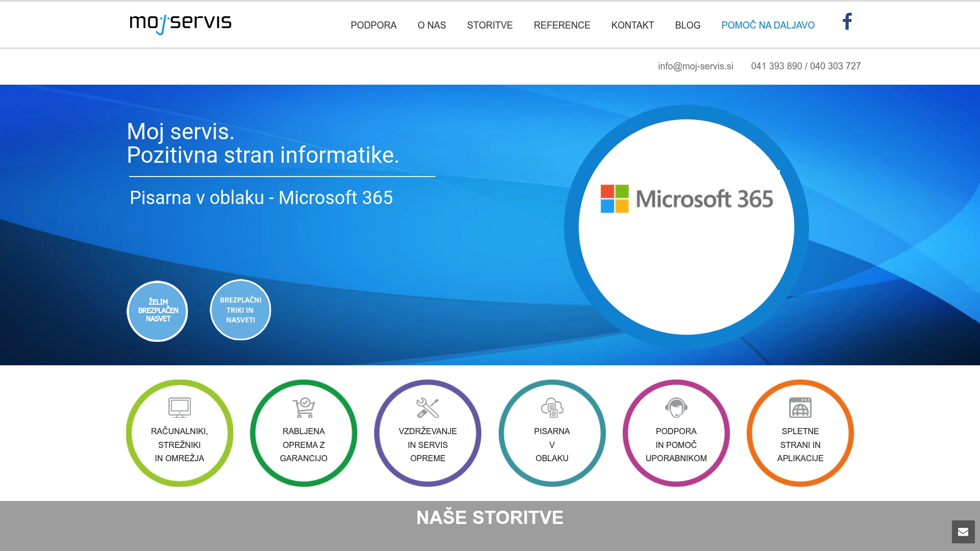Open the browser icon for Spletne strani
980x551 pixels.
coord(800,407)
